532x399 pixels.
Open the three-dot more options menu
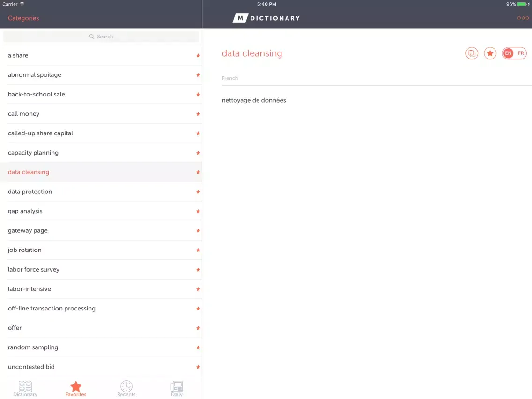click(x=523, y=18)
